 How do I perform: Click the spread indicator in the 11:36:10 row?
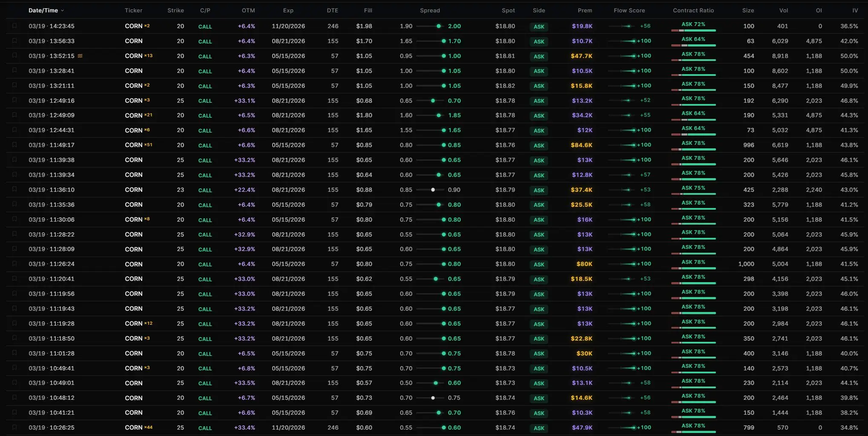click(430, 190)
